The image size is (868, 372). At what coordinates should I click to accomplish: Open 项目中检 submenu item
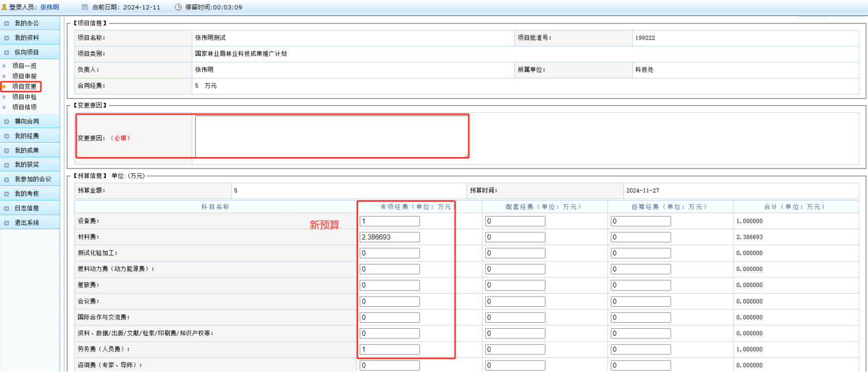[24, 97]
